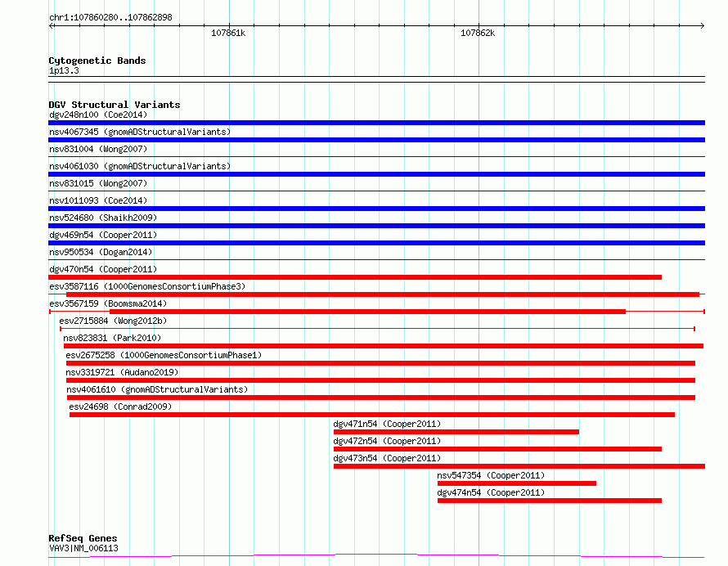Select the nsv4067345 (gnomADStructuralVariants) label
728x566 pixels.
140,132
